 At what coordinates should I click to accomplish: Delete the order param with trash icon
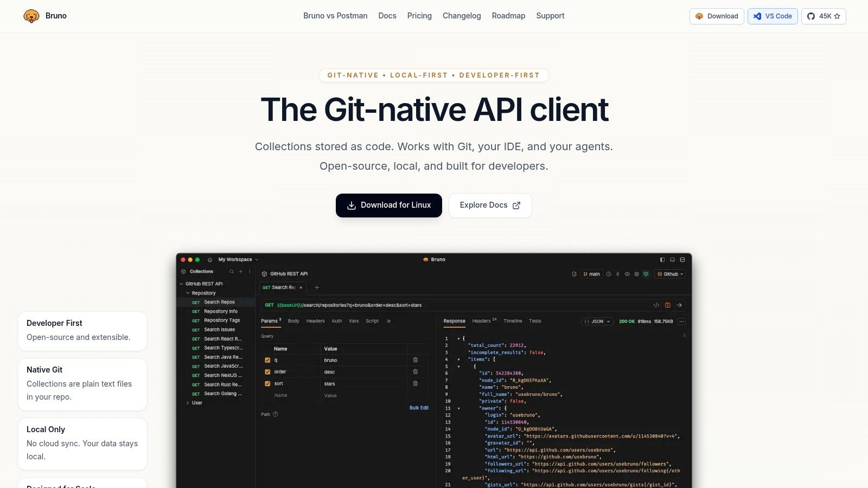416,372
